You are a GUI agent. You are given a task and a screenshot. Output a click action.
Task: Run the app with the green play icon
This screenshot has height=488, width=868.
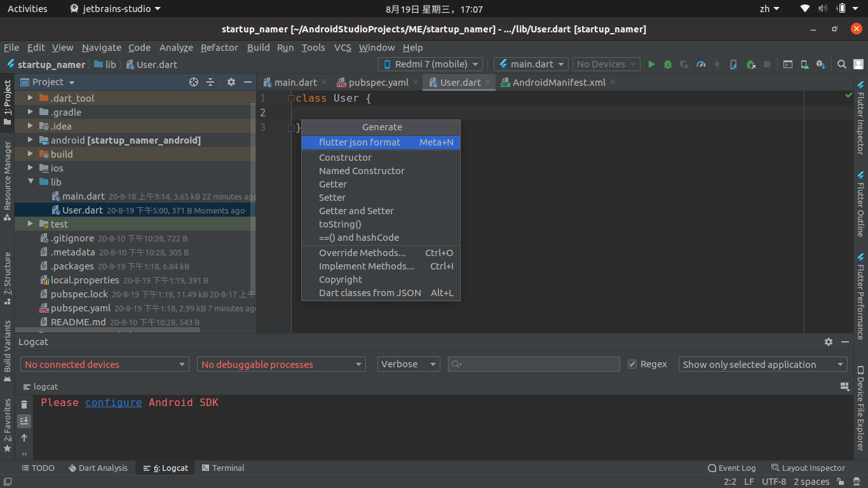(651, 64)
